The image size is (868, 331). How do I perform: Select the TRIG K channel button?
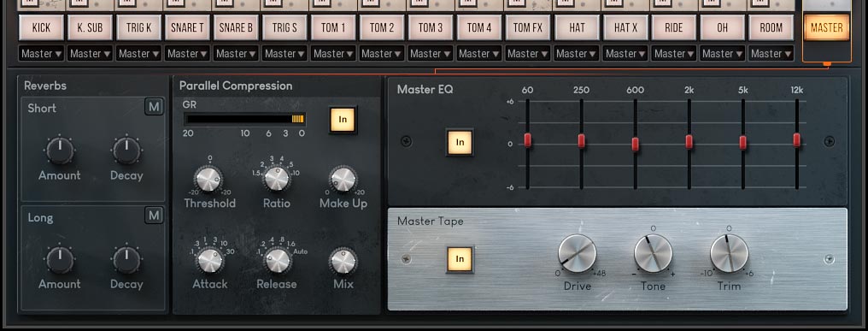138,27
